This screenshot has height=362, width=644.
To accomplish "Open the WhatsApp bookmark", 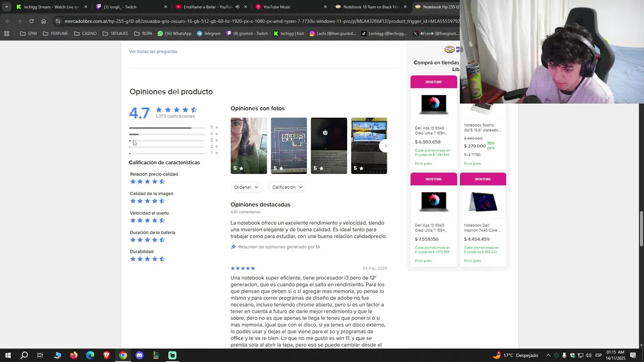I will click(x=174, y=34).
